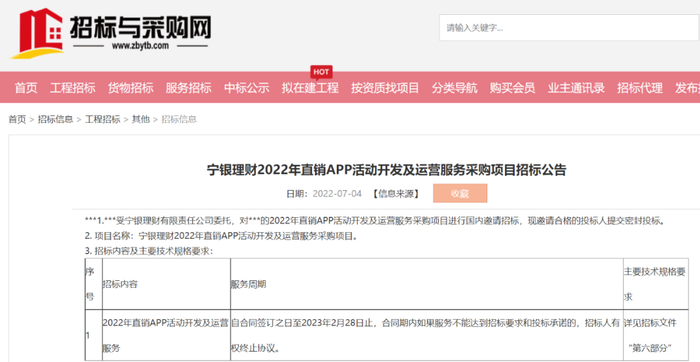Click the line 3. 招标内容及主要技术规格要求
700x362 pixels.
[x=149, y=251]
